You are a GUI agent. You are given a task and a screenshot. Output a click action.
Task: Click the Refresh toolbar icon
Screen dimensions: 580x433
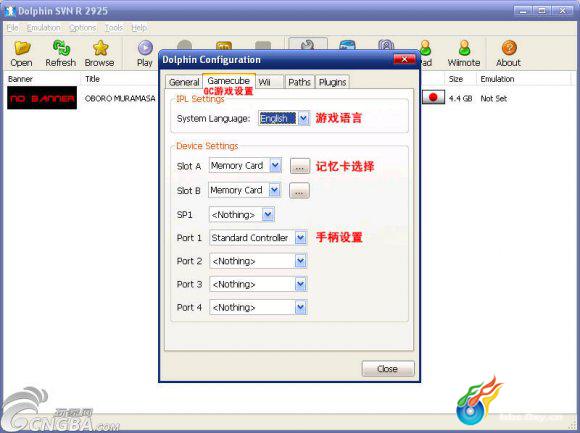61,48
